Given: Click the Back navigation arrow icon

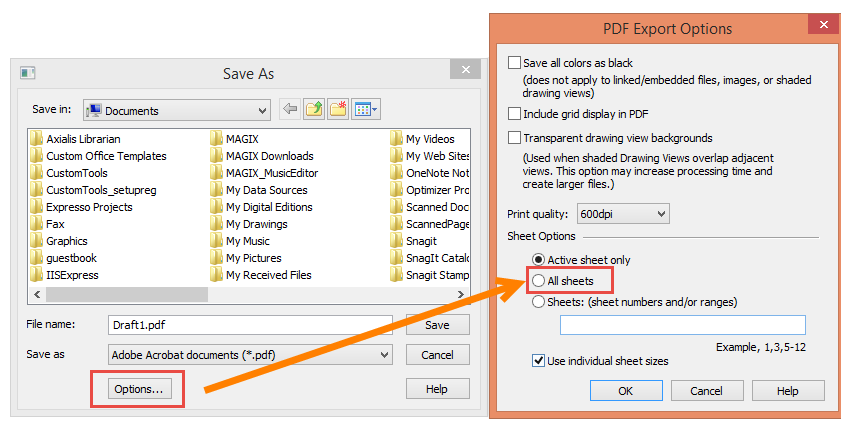Looking at the screenshot, I should tap(290, 110).
